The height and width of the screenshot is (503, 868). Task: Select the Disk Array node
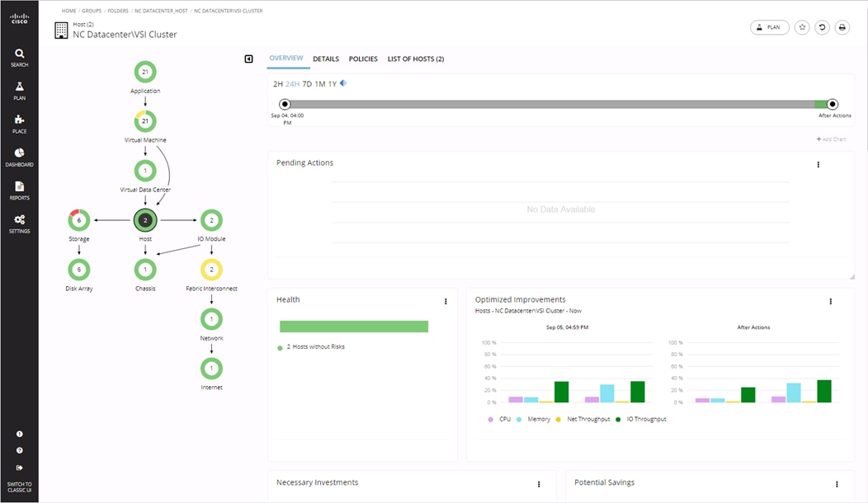(78, 270)
